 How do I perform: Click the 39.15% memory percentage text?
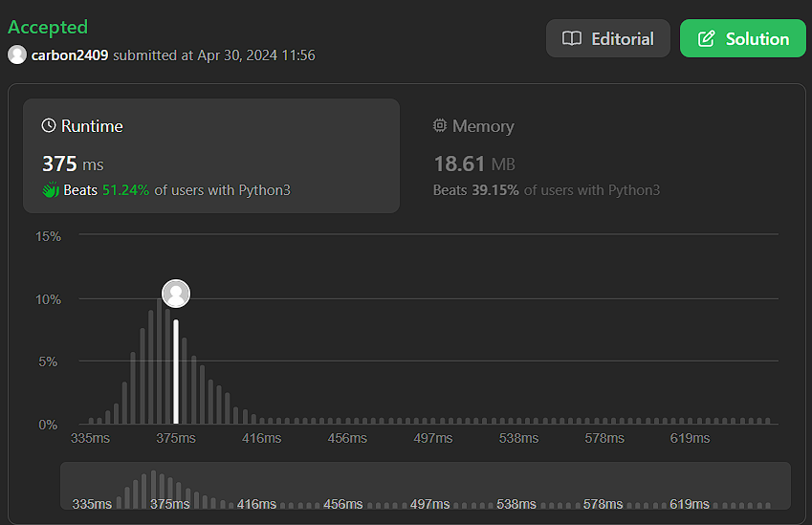[495, 190]
